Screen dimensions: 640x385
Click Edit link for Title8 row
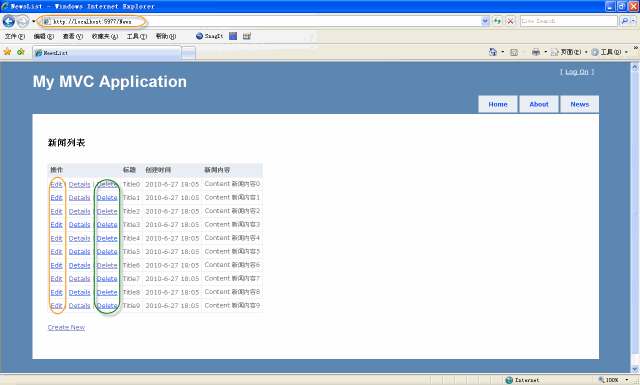click(56, 292)
